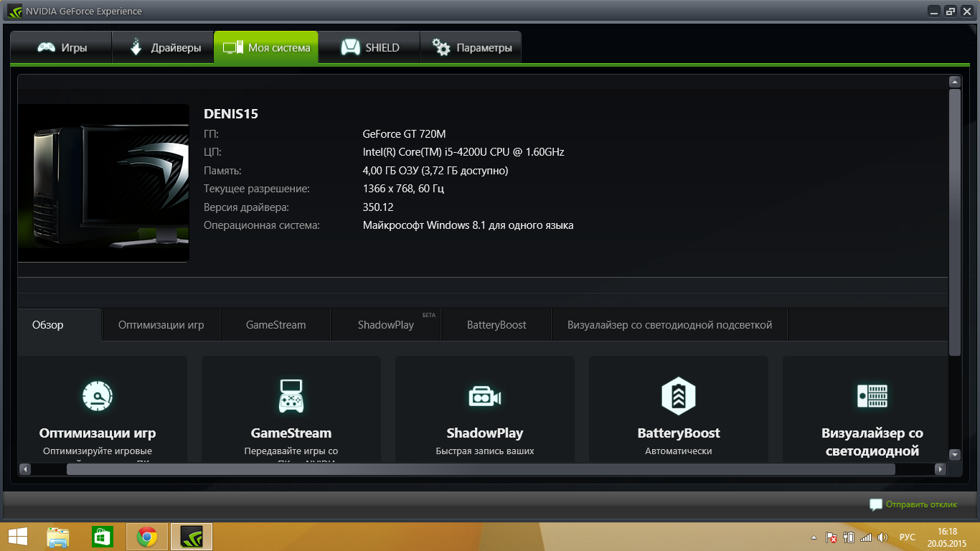Click the speech bubble feedback icon

pos(876,504)
